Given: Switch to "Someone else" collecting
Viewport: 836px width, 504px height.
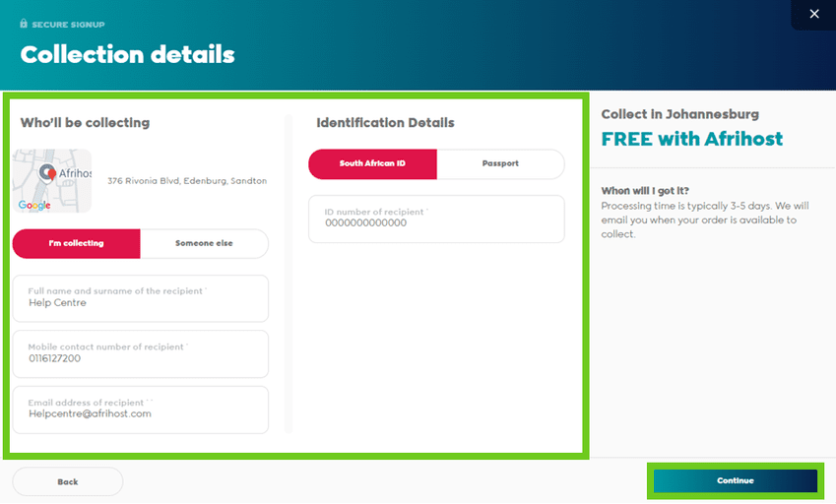Looking at the screenshot, I should point(204,243).
